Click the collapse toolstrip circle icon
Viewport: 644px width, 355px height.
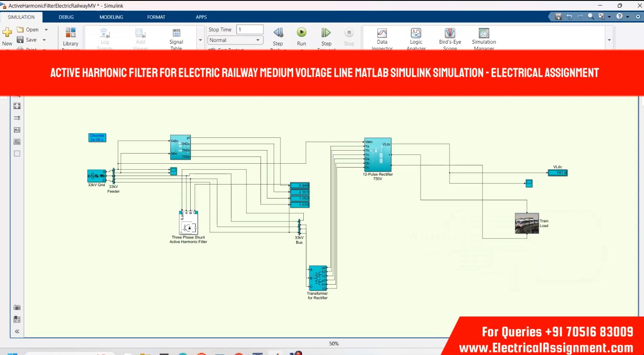pos(638,17)
